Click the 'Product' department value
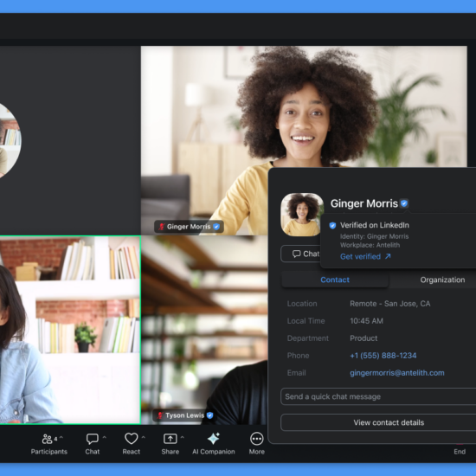 pos(363,338)
